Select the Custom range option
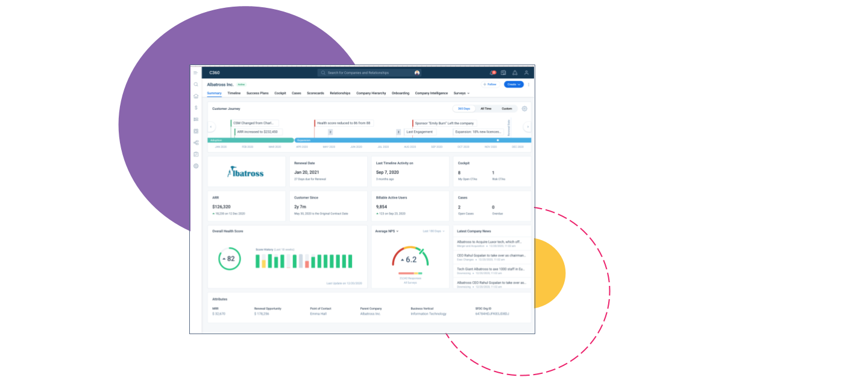This screenshot has height=386, width=868. (507, 109)
